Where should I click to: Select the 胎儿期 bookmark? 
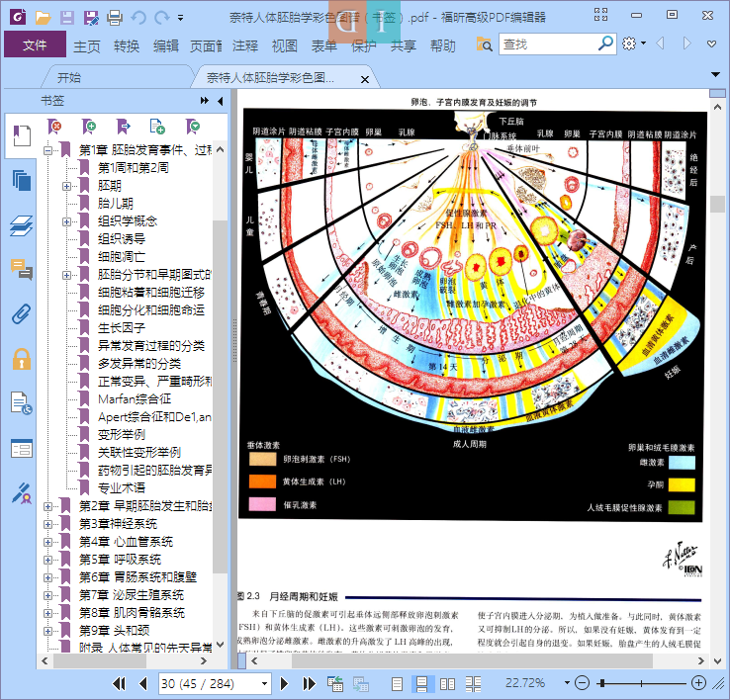(x=115, y=204)
